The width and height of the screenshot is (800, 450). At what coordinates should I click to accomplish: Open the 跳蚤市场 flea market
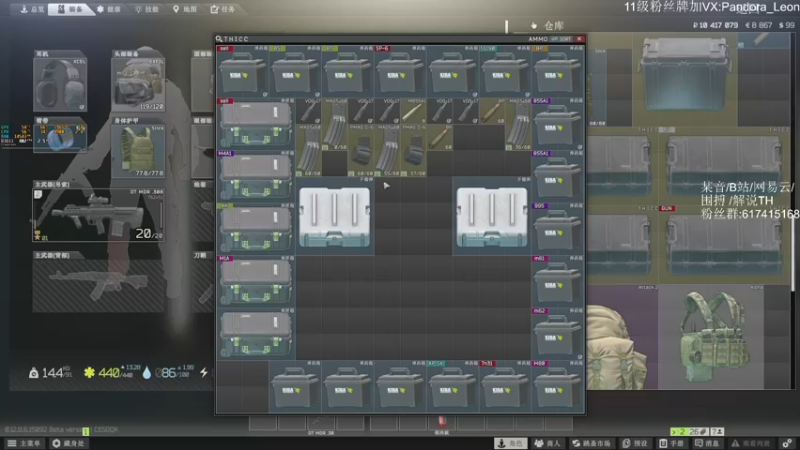[x=591, y=443]
